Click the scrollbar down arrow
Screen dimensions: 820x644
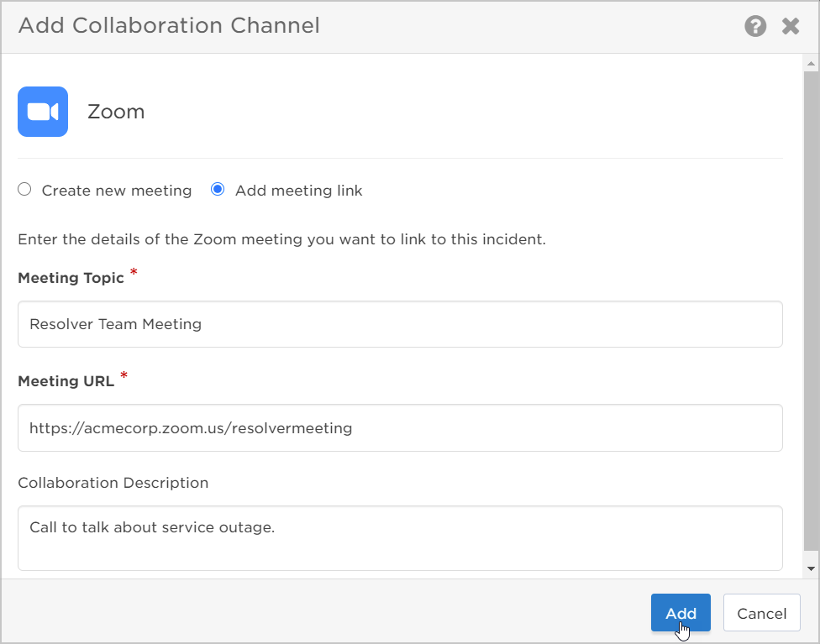(x=811, y=568)
